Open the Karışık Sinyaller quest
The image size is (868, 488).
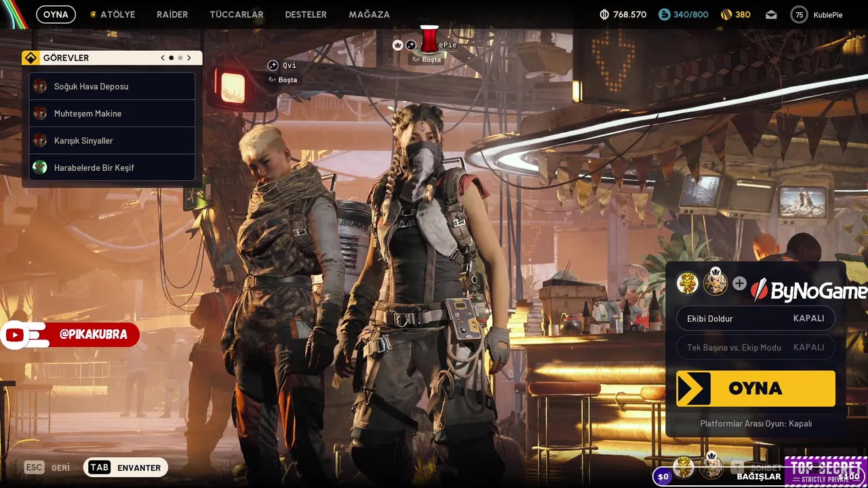click(113, 140)
